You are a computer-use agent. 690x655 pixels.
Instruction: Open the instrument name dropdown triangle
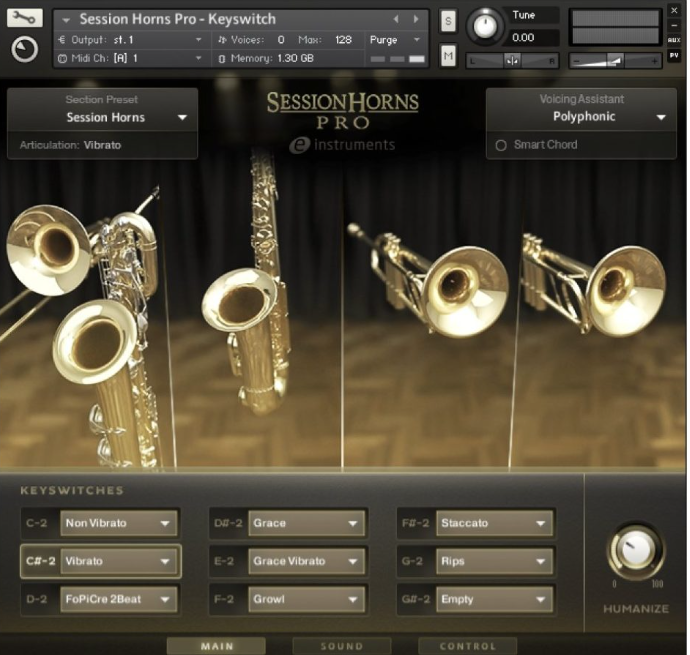(66, 20)
